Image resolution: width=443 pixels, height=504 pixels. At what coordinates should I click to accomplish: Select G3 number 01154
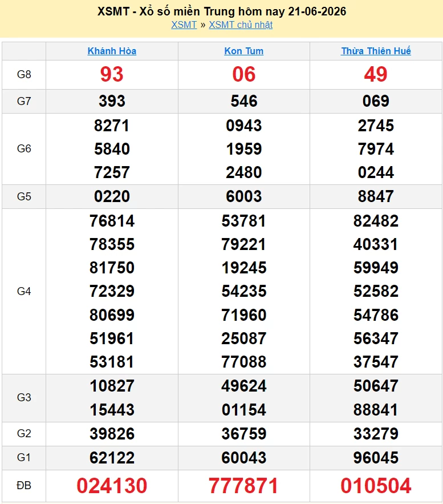pyautogui.click(x=244, y=410)
